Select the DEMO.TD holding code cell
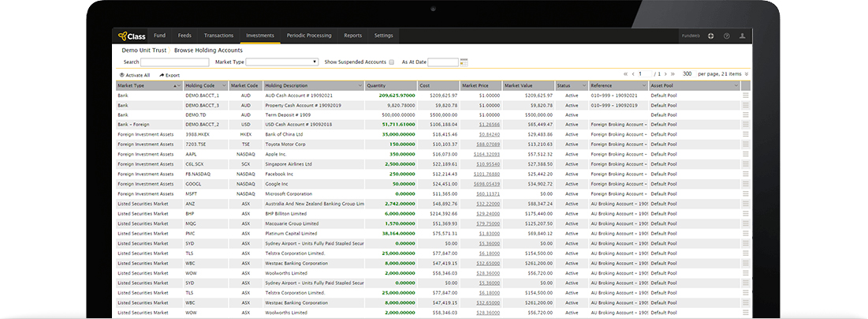This screenshot has height=319, width=868. 206,114
